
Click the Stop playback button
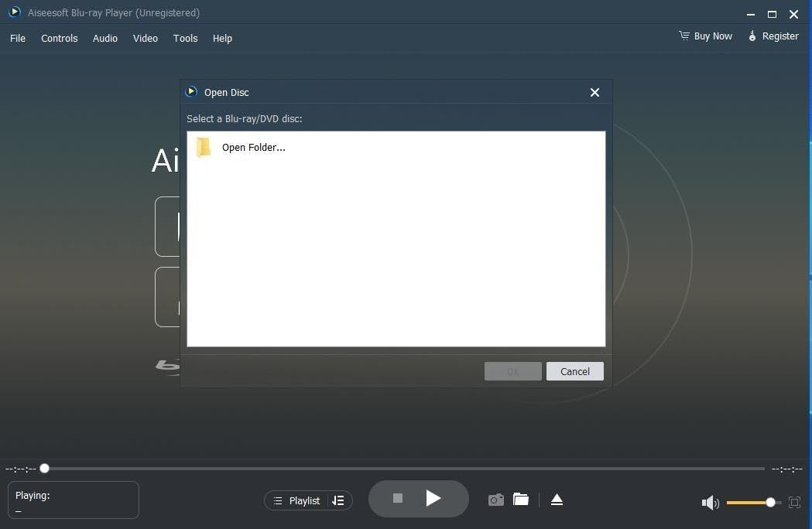coord(398,498)
